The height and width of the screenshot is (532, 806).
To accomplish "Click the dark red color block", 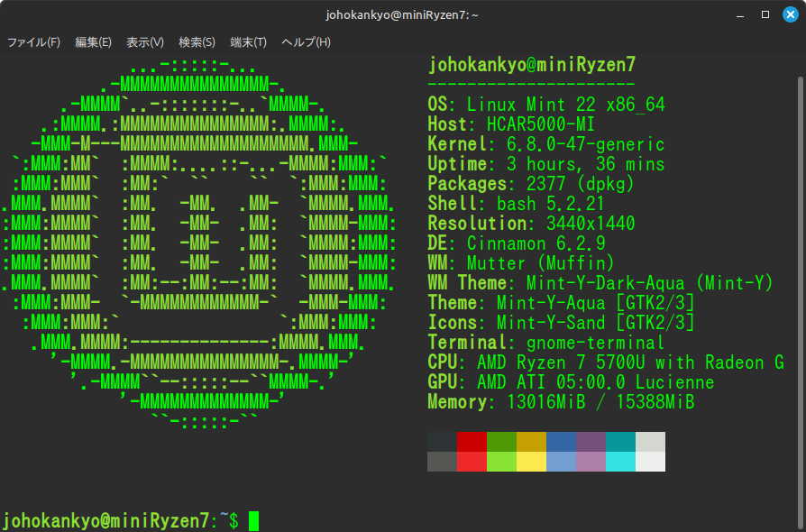I will 472,442.
